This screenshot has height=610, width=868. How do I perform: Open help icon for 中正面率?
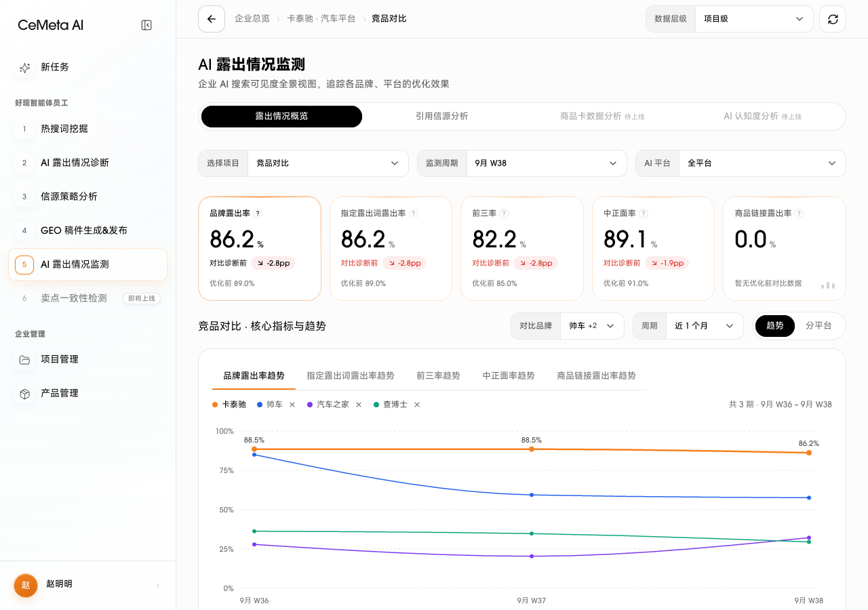644,213
